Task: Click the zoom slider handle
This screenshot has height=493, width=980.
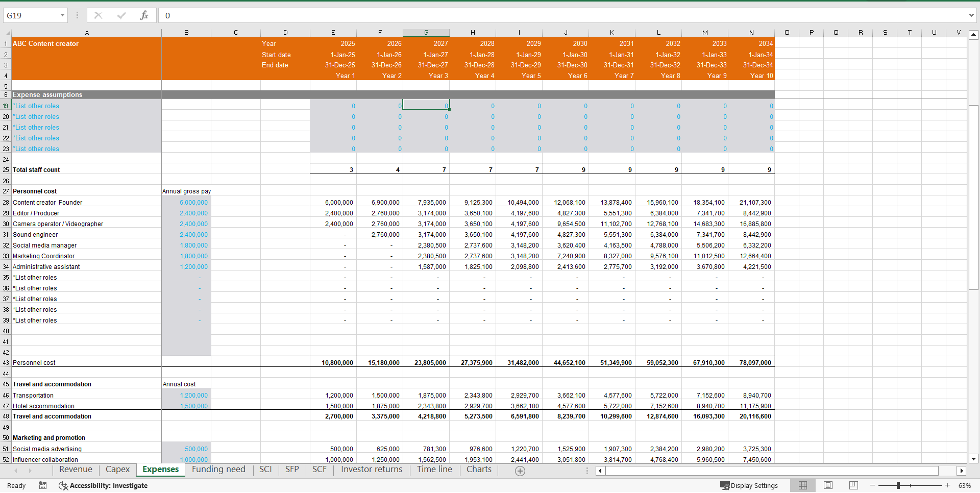Action: click(x=898, y=485)
